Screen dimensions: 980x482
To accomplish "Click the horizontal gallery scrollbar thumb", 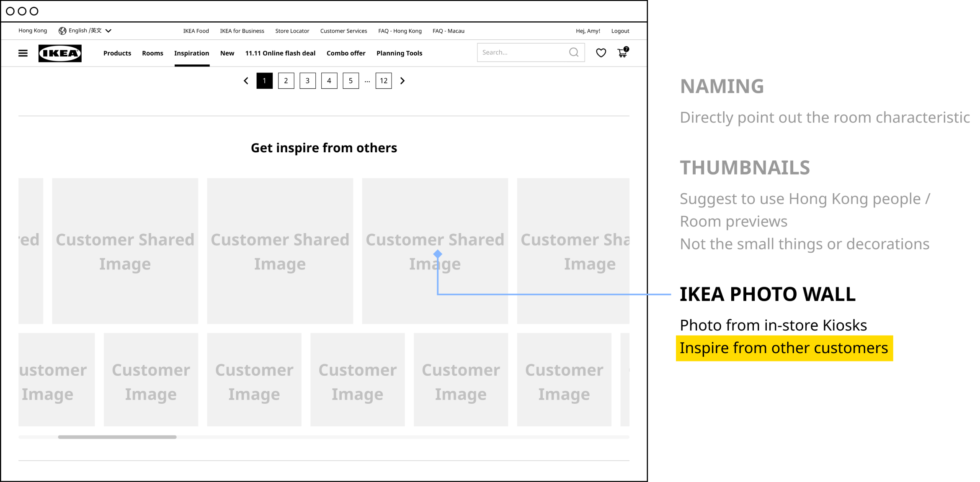I will pos(117,437).
